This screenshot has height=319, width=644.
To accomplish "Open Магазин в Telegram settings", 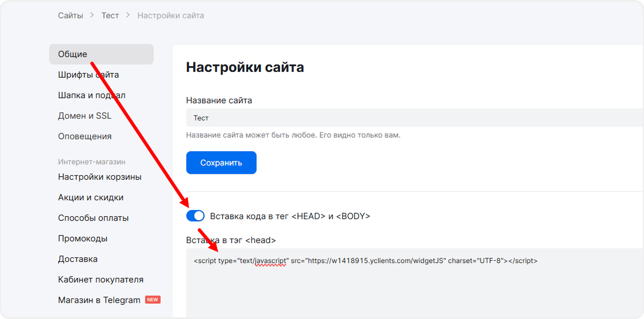I will tap(99, 300).
